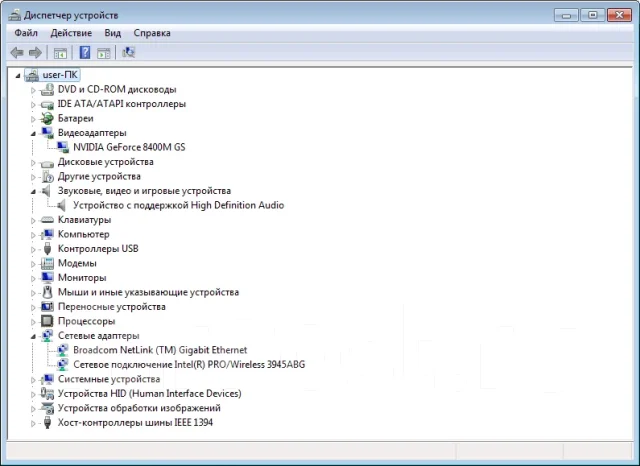Expand the Компьютер category
The image size is (640, 466).
tap(33, 235)
